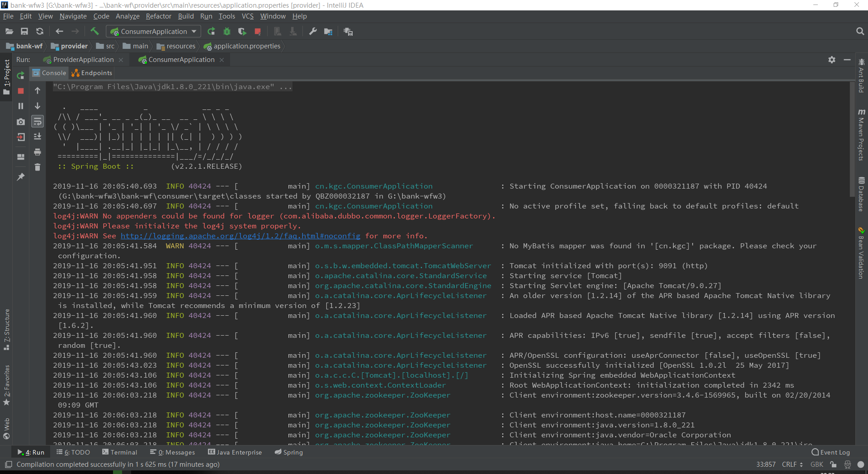The width and height of the screenshot is (868, 474).
Task: Open the VCS menu
Action: [x=247, y=16]
